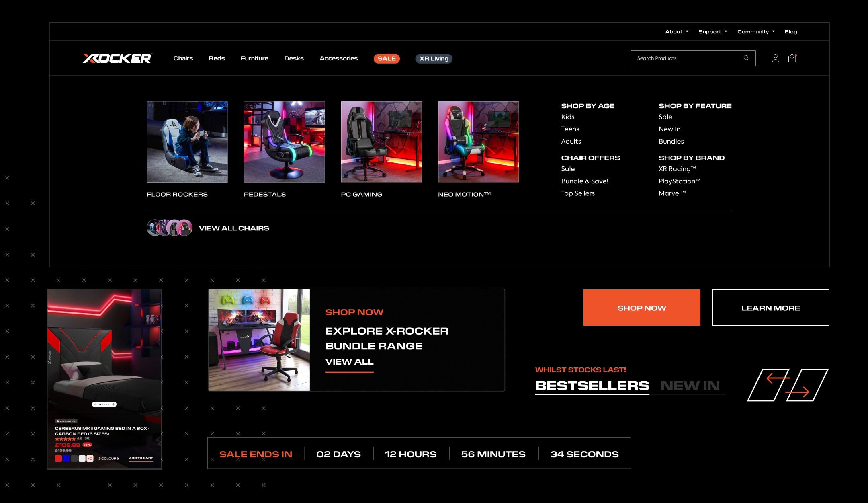Click the +0 more colours swatch
The image size is (868, 503).
pos(90,458)
